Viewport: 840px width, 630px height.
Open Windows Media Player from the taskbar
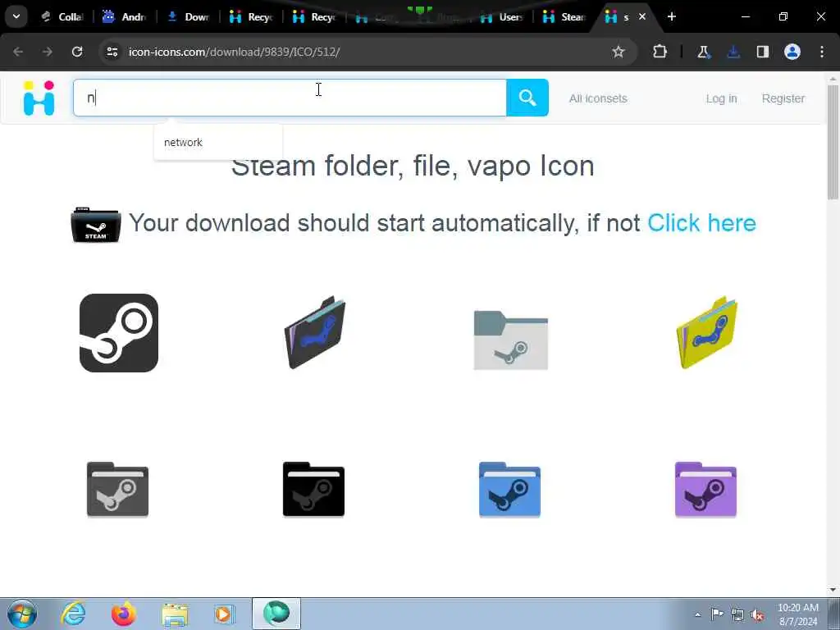point(225,614)
